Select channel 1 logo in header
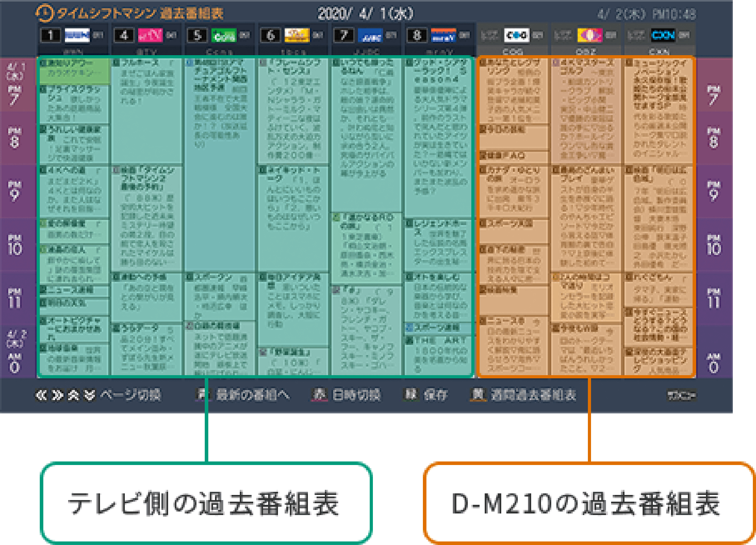The height and width of the screenshot is (545, 756). click(77, 35)
